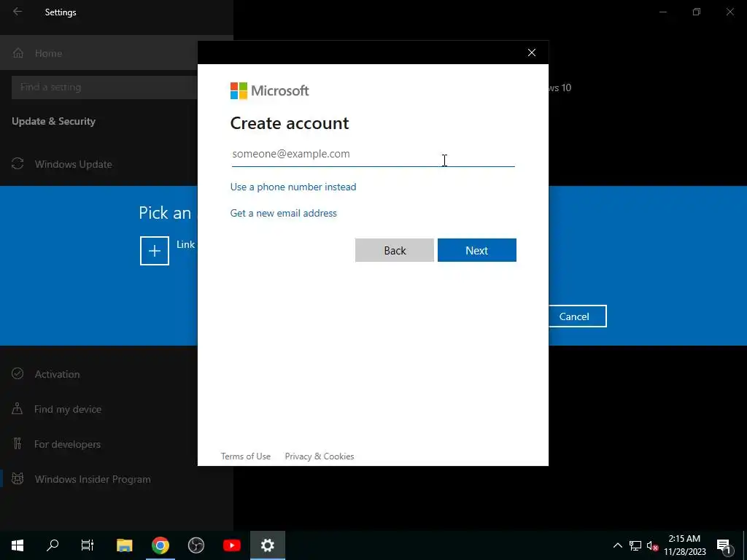Close the Settings window
Viewport: 747px width, 560px height.
pos(729,12)
